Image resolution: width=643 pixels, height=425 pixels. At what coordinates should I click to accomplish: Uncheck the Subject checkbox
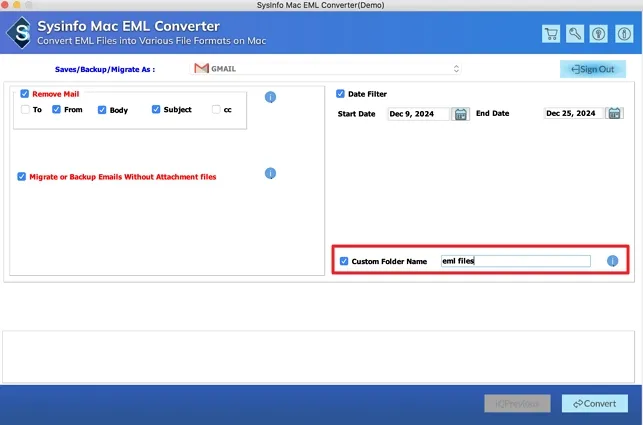coord(156,109)
